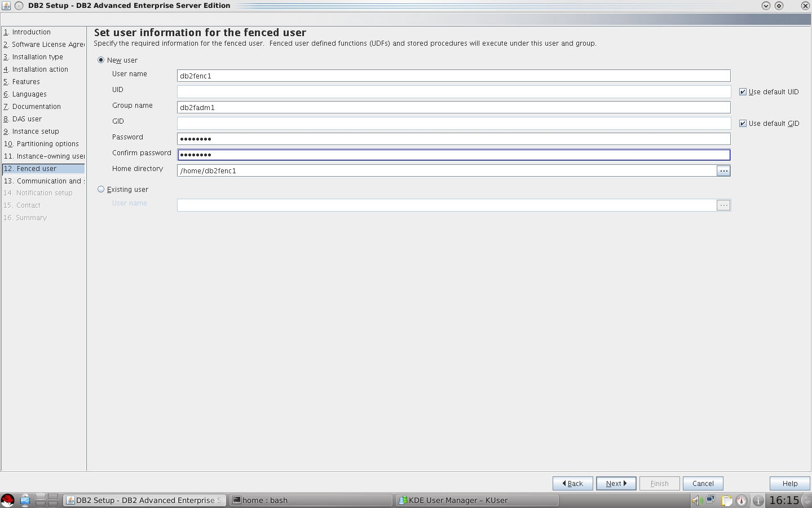Screen dimensions: 812x508
Task: Click the gauge monitor tray icon
Action: tap(742, 500)
